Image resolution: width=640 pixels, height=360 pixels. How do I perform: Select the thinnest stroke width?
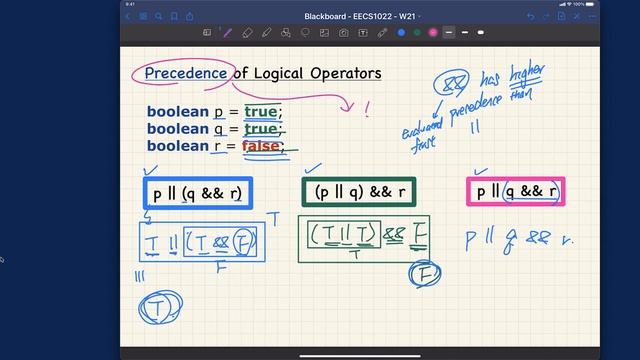449,33
